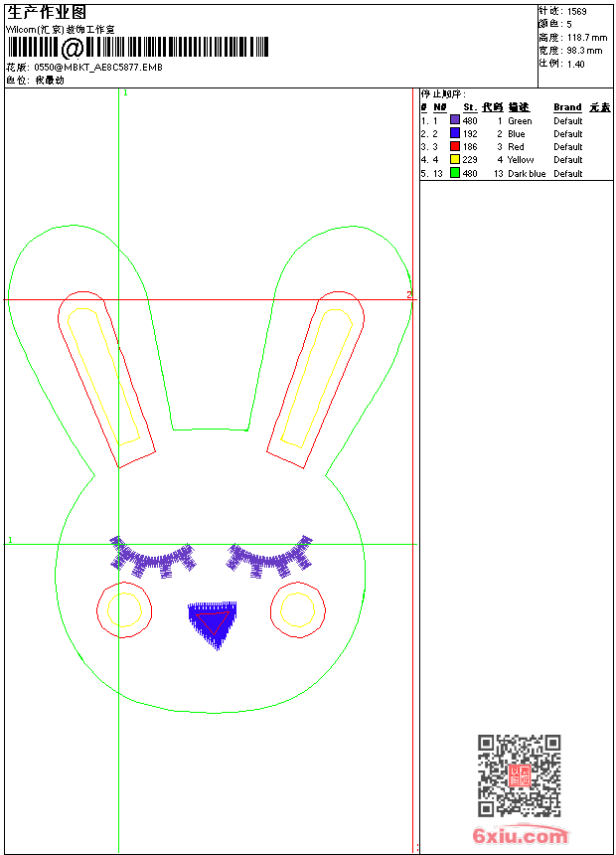Click the "Brand" column header

tap(567, 107)
